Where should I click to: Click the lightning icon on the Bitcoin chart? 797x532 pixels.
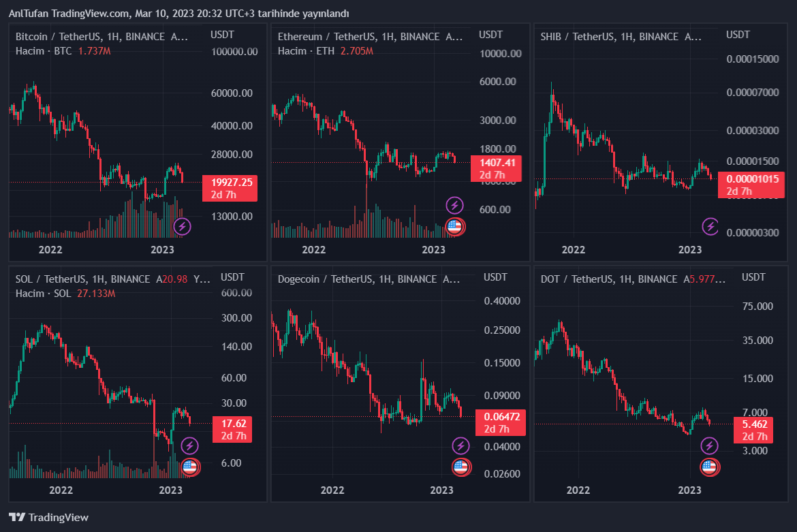pyautogui.click(x=182, y=227)
